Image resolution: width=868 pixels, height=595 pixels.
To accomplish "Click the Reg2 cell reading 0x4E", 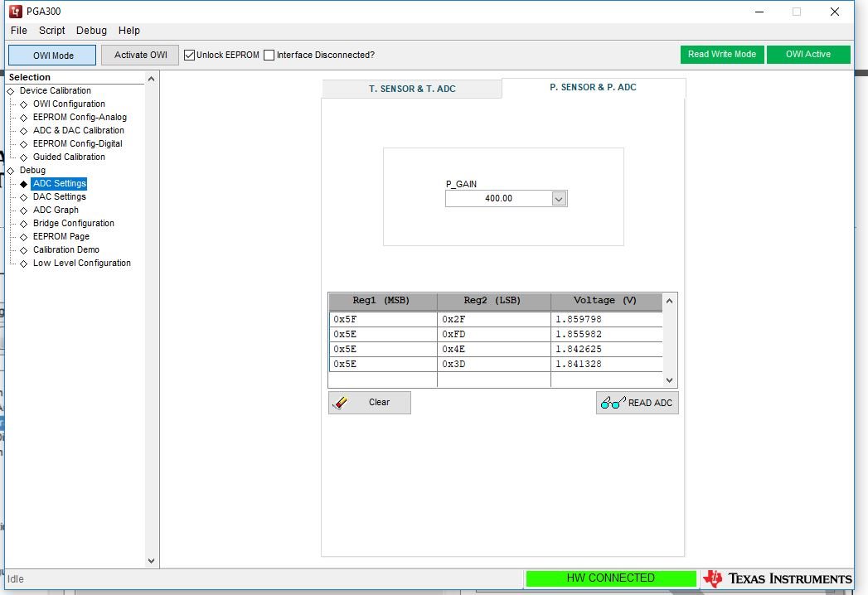I will click(x=493, y=349).
